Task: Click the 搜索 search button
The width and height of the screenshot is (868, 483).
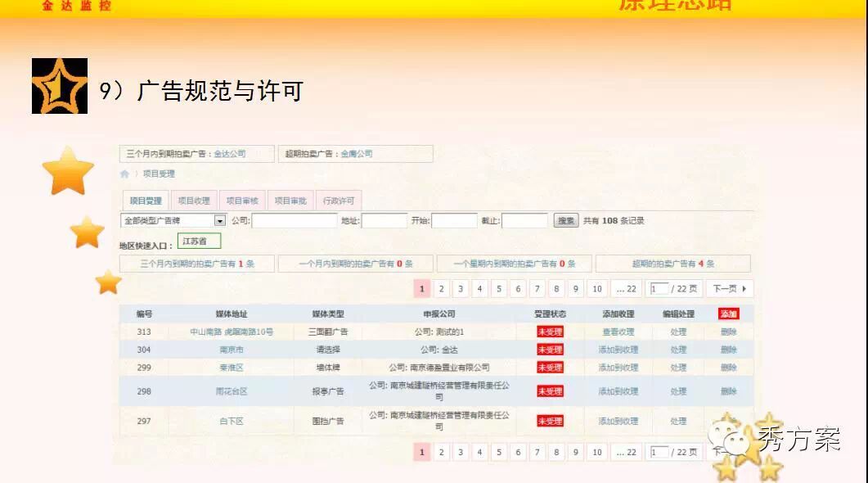Action: [566, 220]
